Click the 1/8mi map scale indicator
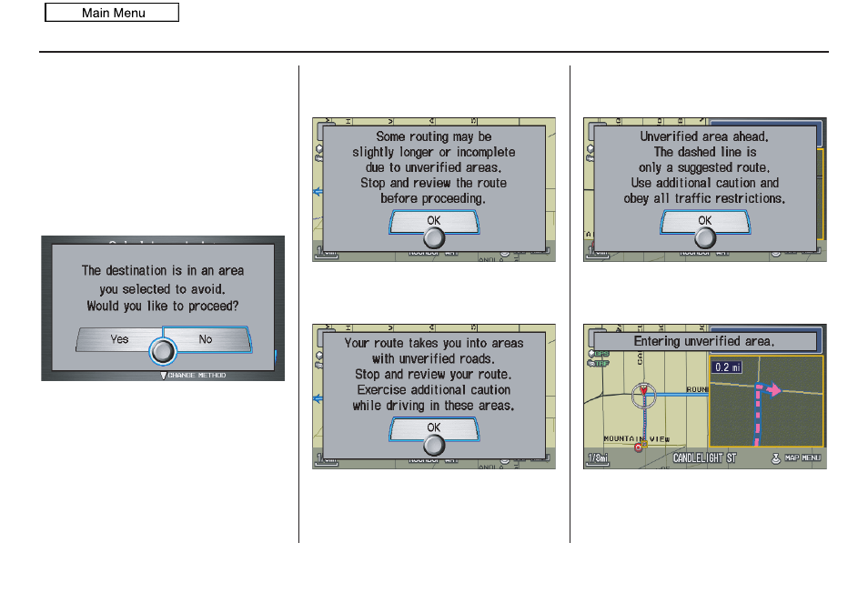This screenshot has height=593, width=868. tap(598, 458)
